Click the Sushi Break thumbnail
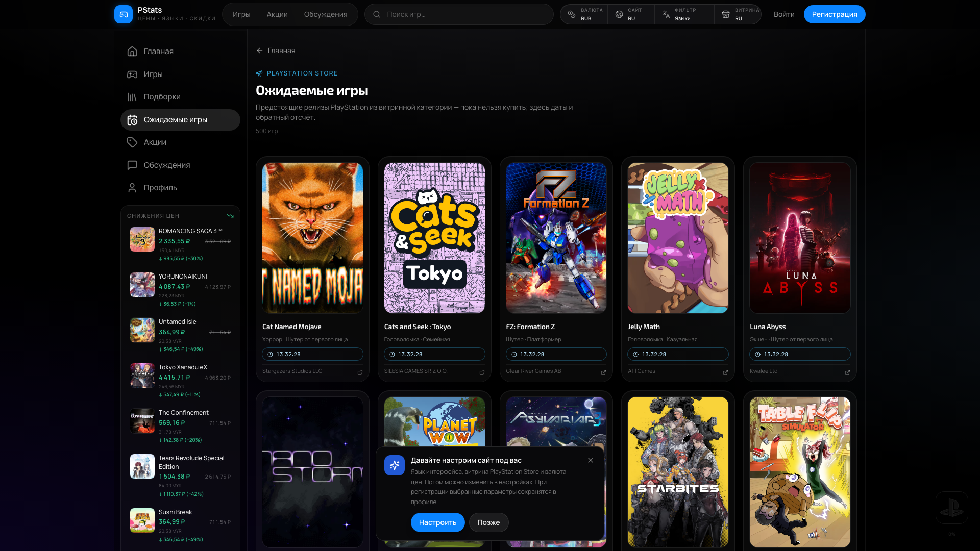Viewport: 980px width, 551px height. (x=142, y=520)
